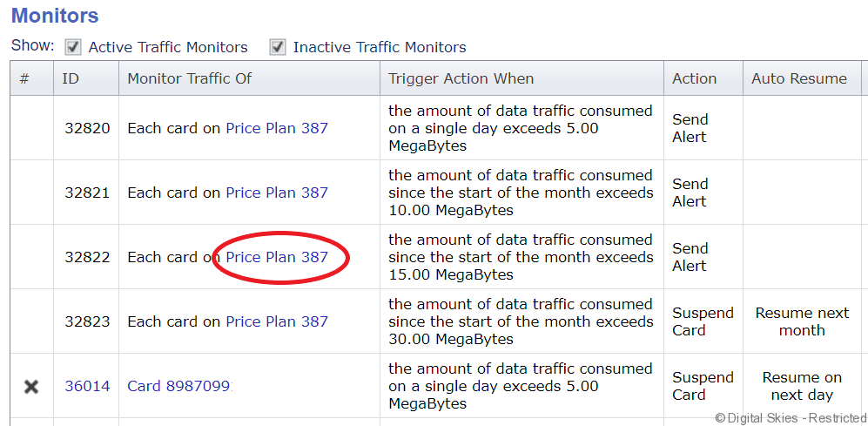Click the # column header

24,78
